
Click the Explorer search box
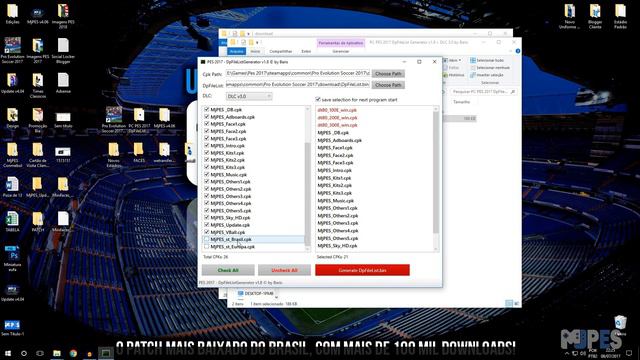point(484,92)
